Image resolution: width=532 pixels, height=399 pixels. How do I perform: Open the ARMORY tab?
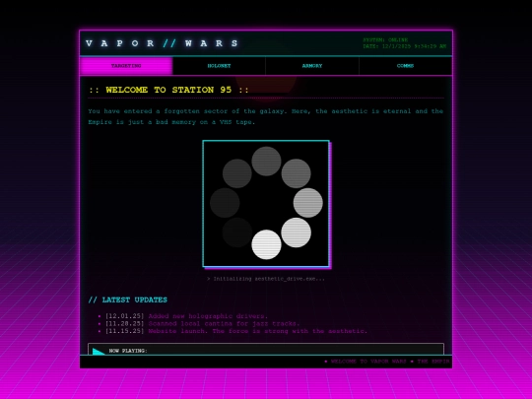(312, 66)
